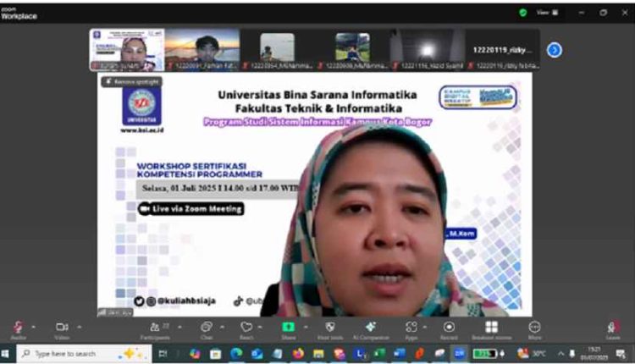Click the Remove spotlight button
The image size is (635, 364).
coord(131,82)
